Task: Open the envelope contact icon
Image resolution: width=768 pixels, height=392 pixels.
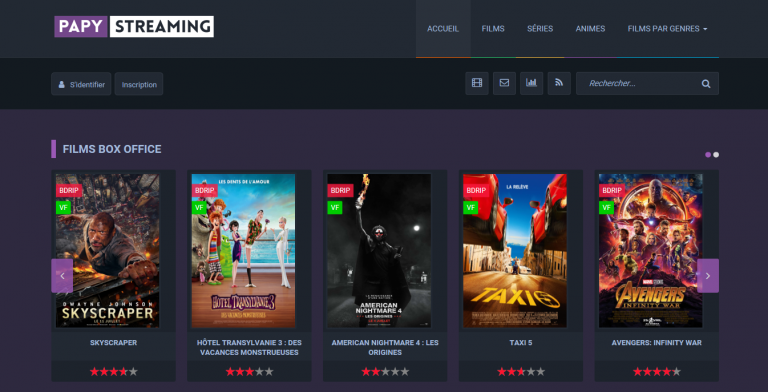Action: pos(504,83)
